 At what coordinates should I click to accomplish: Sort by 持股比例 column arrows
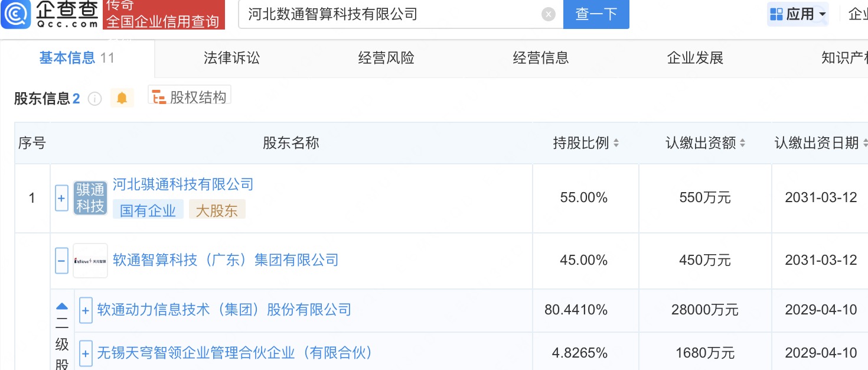click(616, 143)
